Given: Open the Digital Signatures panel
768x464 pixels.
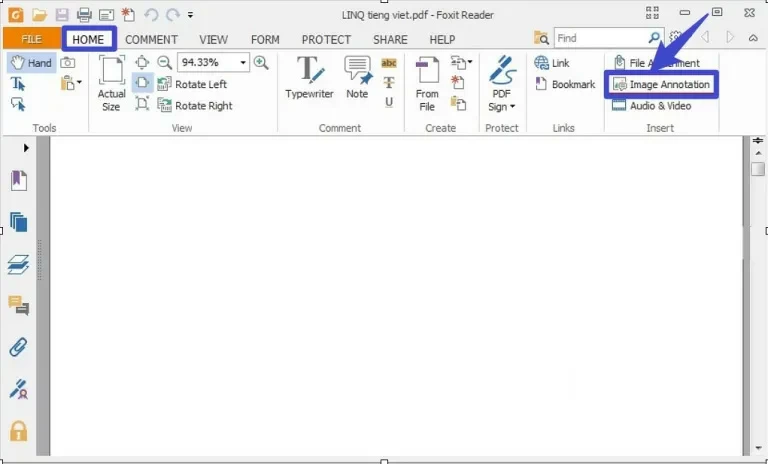Looking at the screenshot, I should coord(19,389).
